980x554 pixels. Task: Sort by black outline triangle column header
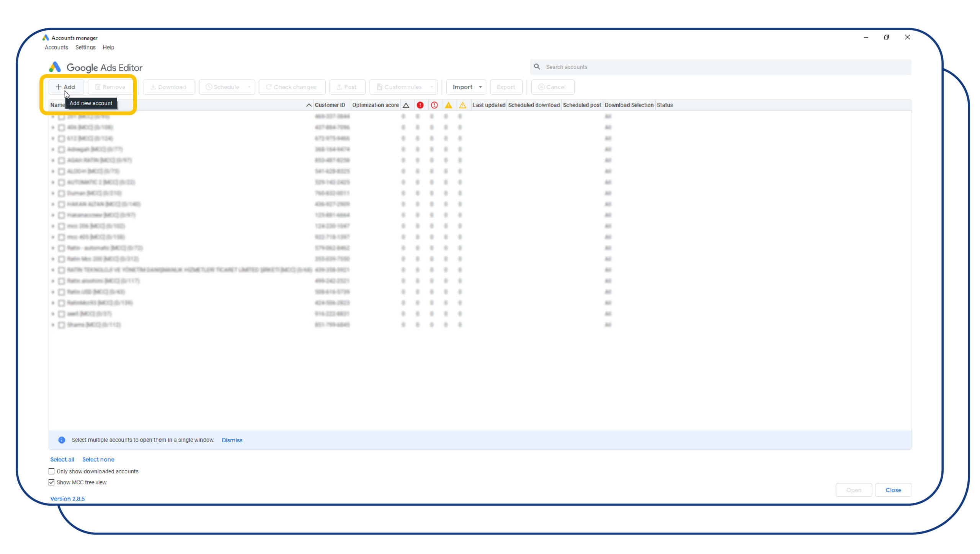point(406,105)
